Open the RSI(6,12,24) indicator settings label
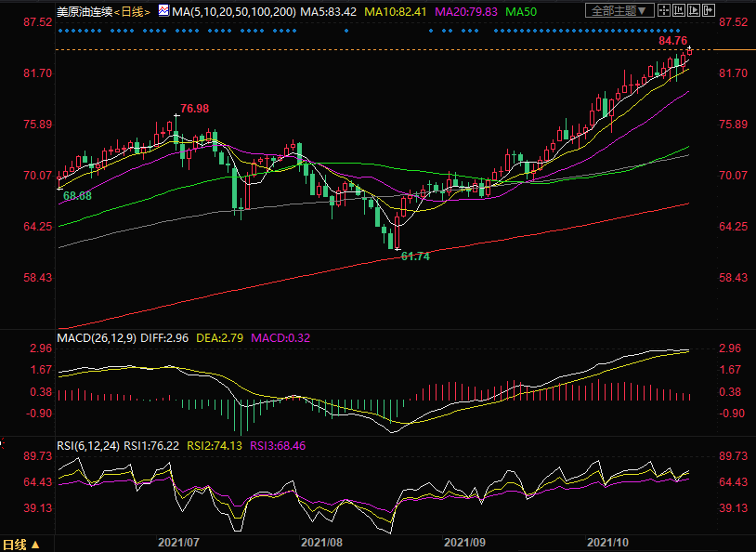 (x=89, y=445)
